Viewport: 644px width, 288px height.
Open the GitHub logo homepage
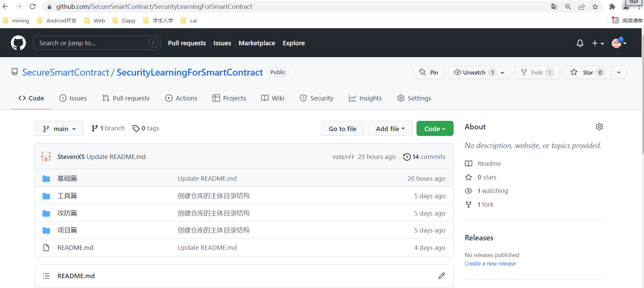[x=18, y=43]
